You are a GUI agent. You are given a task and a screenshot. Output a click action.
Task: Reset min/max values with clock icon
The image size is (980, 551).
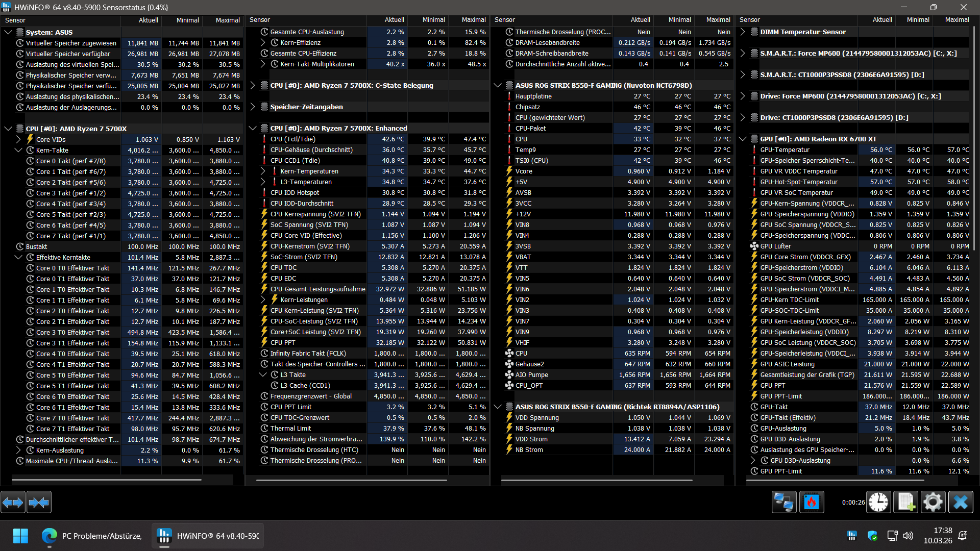click(x=878, y=503)
